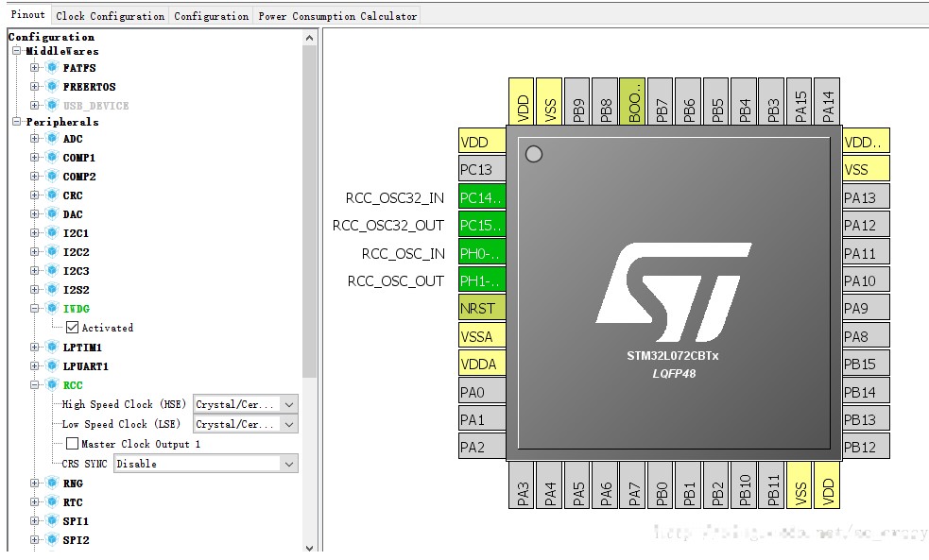
Task: Click the PB10 pin on the chip
Action: tap(745, 484)
